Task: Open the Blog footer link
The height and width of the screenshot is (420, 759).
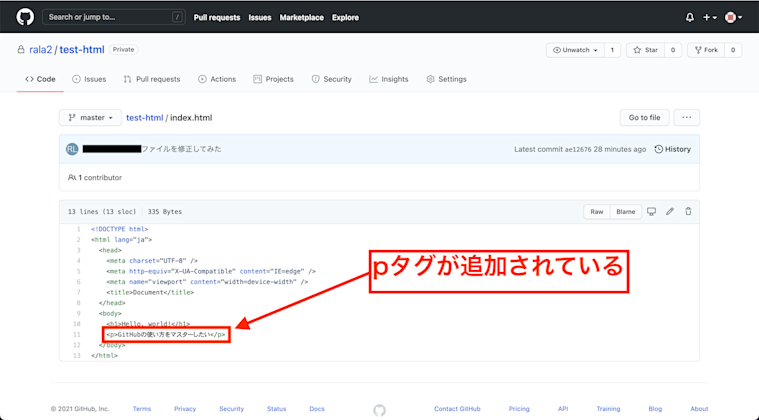Action: point(655,409)
